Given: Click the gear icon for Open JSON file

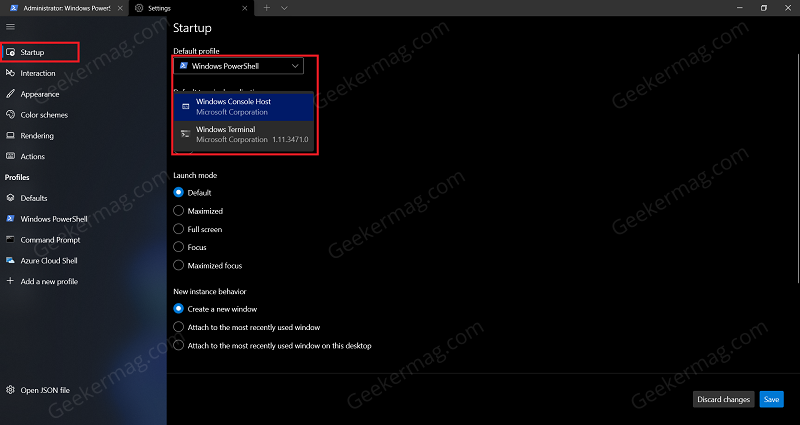Looking at the screenshot, I should click(10, 390).
